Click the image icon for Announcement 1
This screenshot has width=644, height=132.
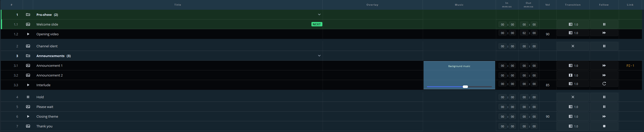[x=28, y=65]
